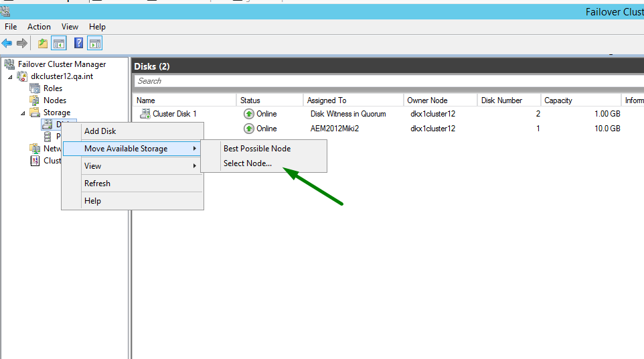Click the AEM2012Miki2 assigned-to cell
Screen dimensions: 644x359
coord(335,129)
